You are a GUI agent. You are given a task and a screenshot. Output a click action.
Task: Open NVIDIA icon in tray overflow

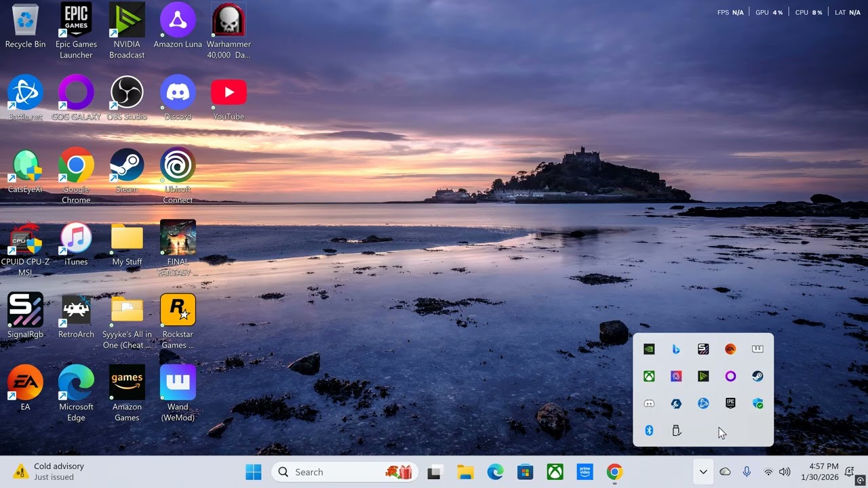point(649,349)
